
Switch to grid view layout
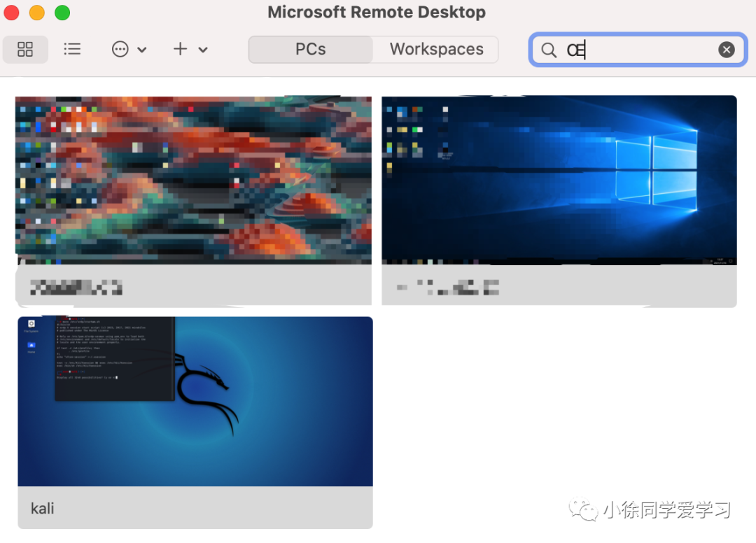point(25,49)
